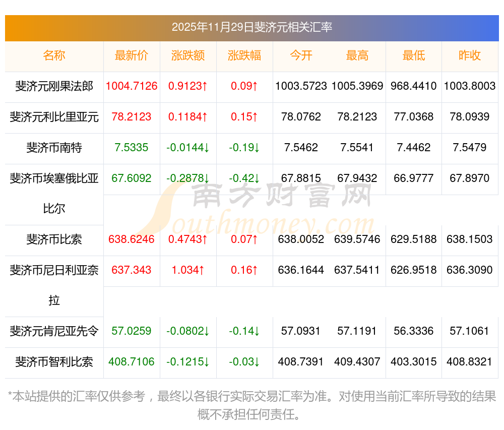Viewport: 504px width, 430px height.
Task: Click latest price 67.6092
Action: tap(132, 178)
